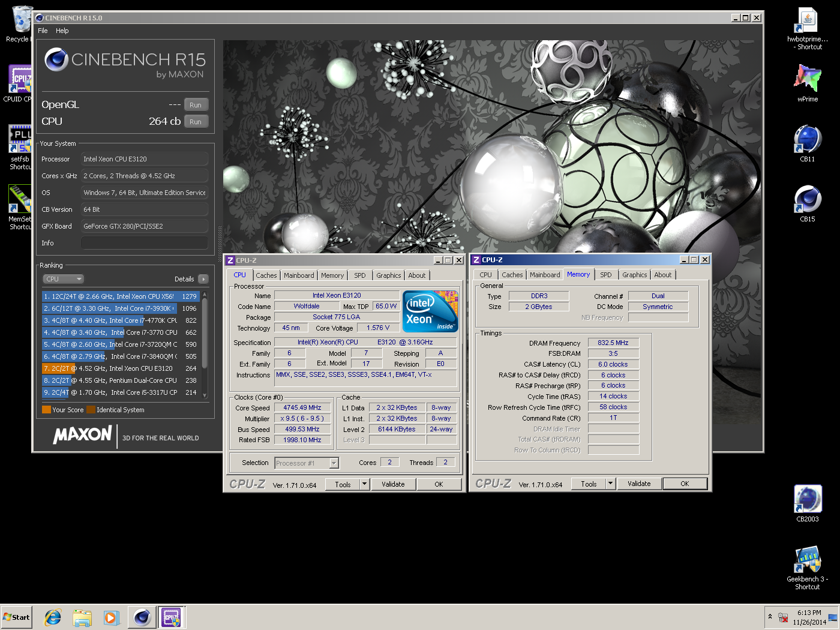This screenshot has width=840, height=630.
Task: Click OK in the Memory CPU-Z window
Action: pos(685,484)
